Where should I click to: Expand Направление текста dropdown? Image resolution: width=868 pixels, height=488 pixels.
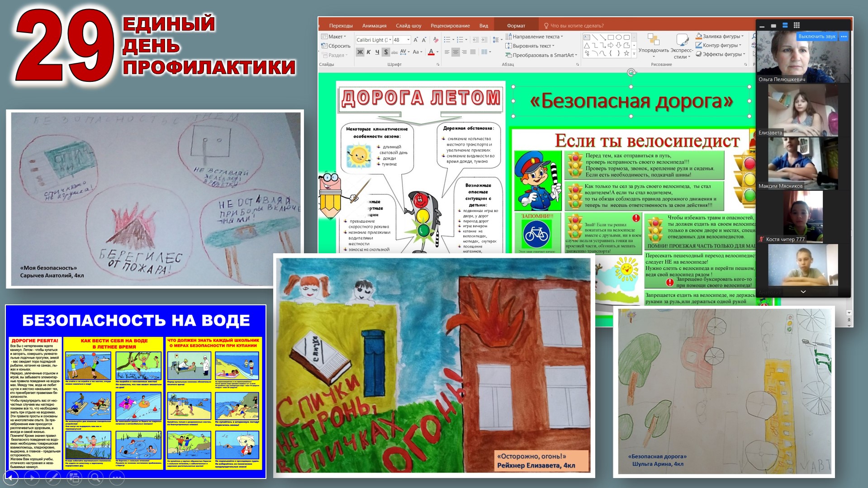pyautogui.click(x=562, y=37)
